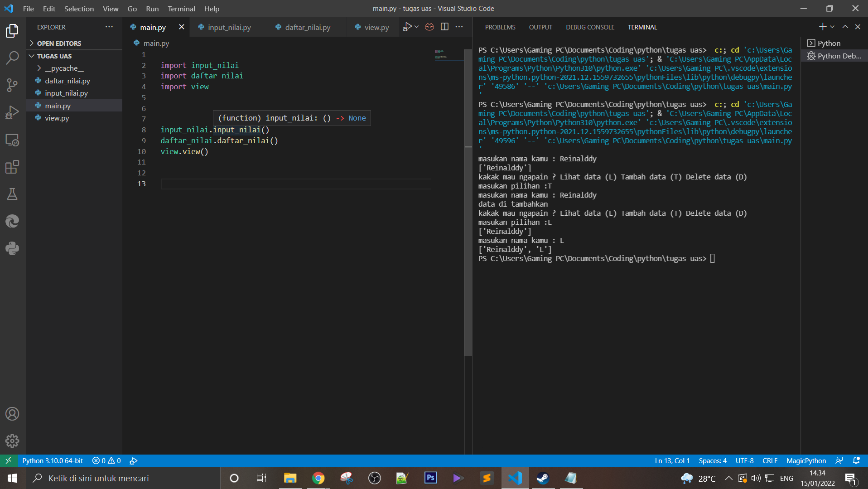Create a new terminal with plus icon
Image resolution: width=868 pixels, height=489 pixels.
tap(823, 27)
